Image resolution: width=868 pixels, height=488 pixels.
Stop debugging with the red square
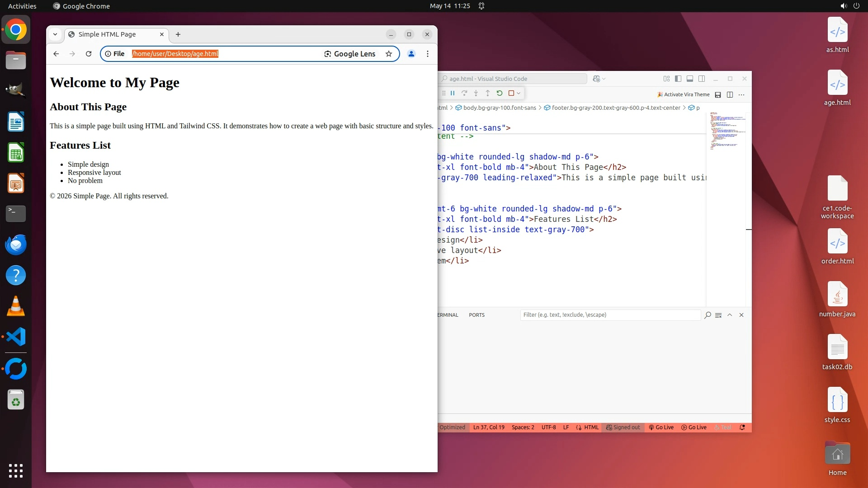tap(511, 93)
